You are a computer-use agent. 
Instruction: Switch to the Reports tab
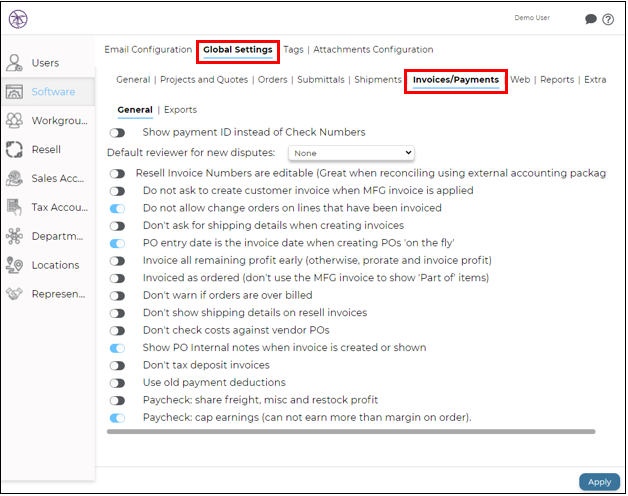tap(557, 80)
